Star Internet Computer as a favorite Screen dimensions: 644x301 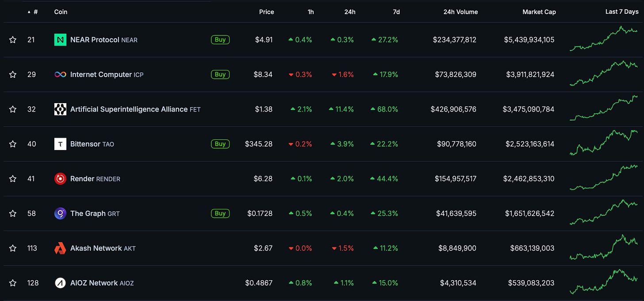pyautogui.click(x=13, y=74)
